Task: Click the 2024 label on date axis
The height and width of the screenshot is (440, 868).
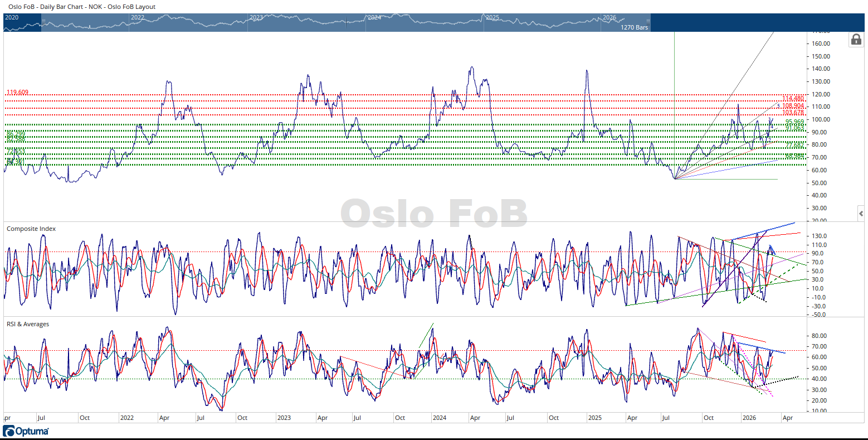Action: click(440, 418)
